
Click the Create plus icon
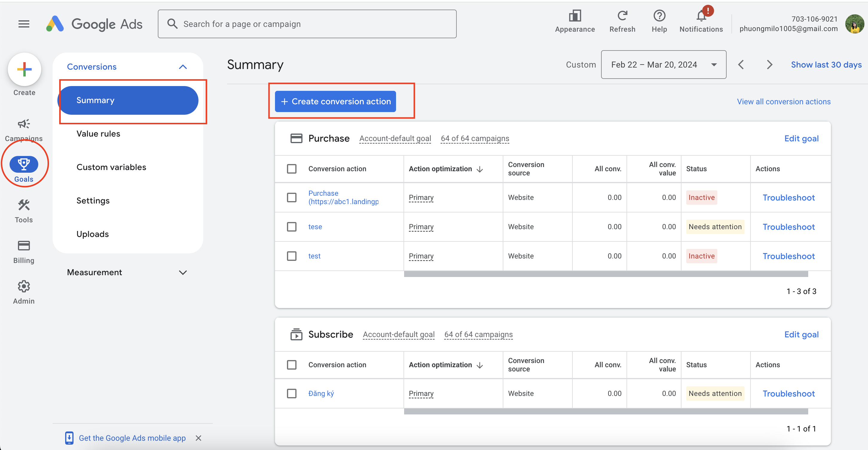coord(24,69)
